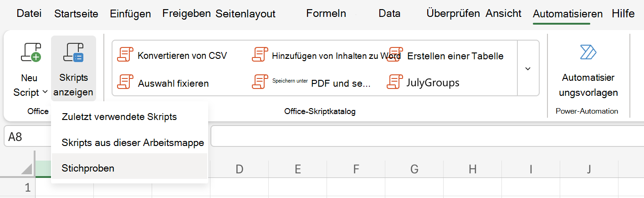Image resolution: width=644 pixels, height=198 pixels.
Task: Expand the Neu Script dropdown arrow
Action: click(45, 92)
